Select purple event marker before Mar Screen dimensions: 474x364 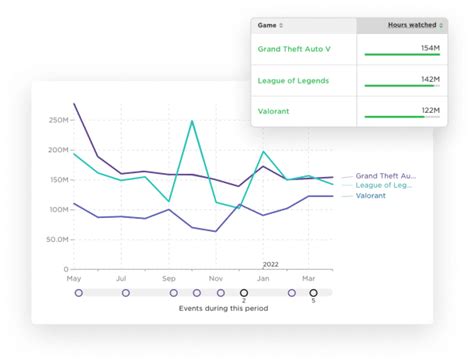click(292, 293)
